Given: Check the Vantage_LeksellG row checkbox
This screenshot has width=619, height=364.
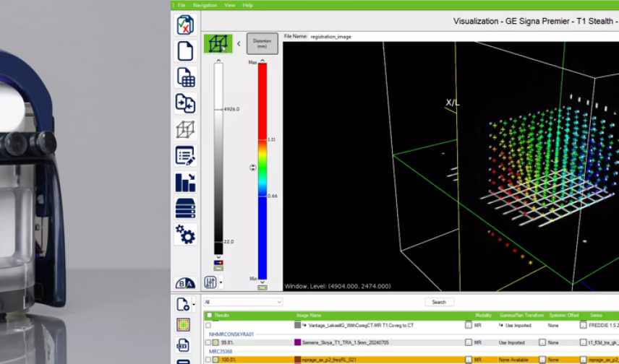Looking at the screenshot, I should coord(208,326).
